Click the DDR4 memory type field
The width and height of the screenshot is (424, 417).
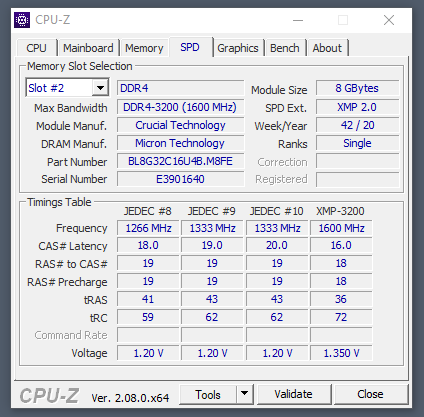coord(181,88)
